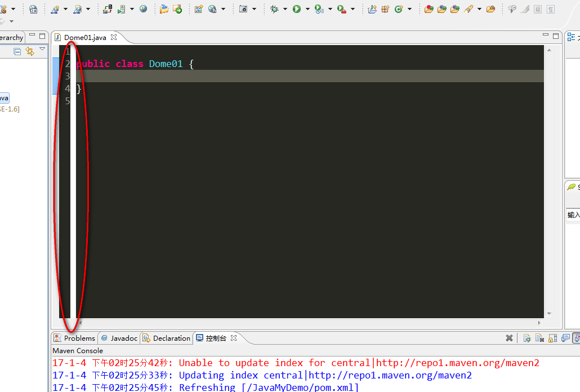Click the green Run button
The image size is (580, 392).
click(297, 9)
